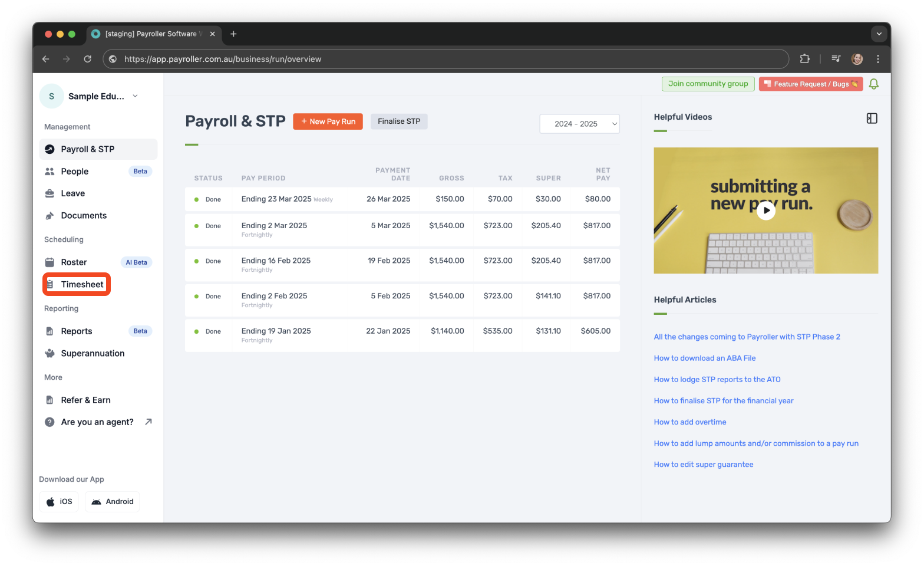Click the browser extensions puzzle icon
This screenshot has height=566, width=924.
[x=804, y=59]
